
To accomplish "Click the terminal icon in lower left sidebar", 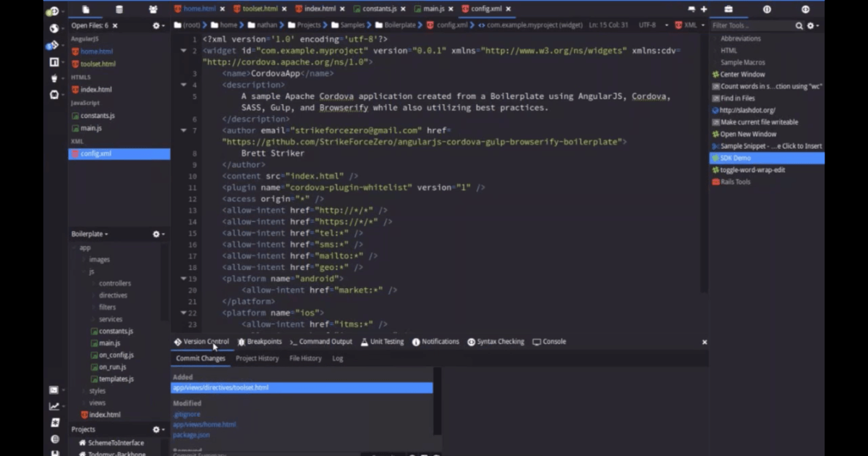I will pyautogui.click(x=54, y=390).
